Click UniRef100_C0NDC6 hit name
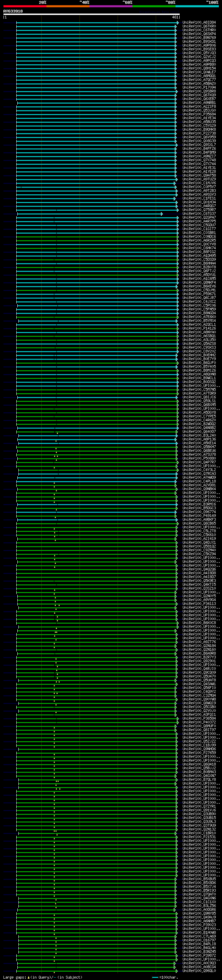The height and width of the screenshot is (980, 222). click(x=199, y=237)
